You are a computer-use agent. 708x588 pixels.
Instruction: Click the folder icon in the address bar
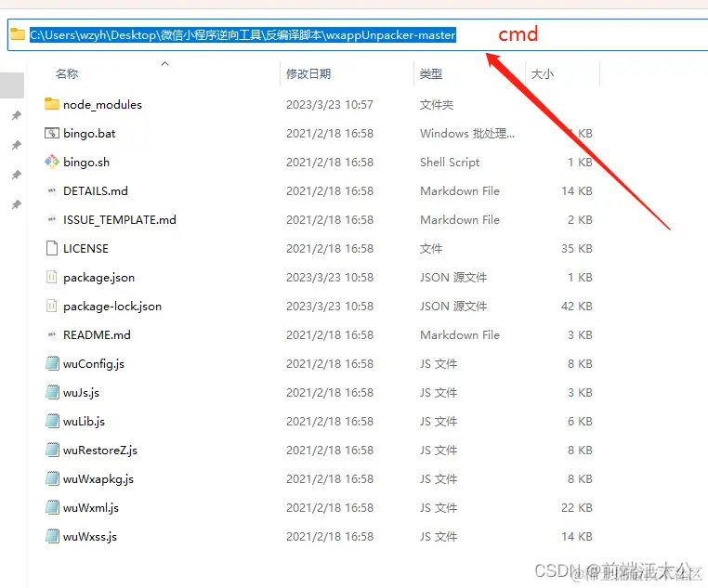18,34
